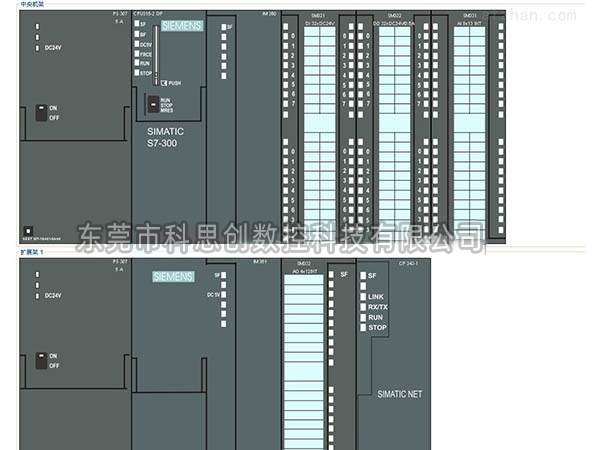Click the small connector at PS 307 bottom-left
The image size is (600, 450).
coord(28,231)
